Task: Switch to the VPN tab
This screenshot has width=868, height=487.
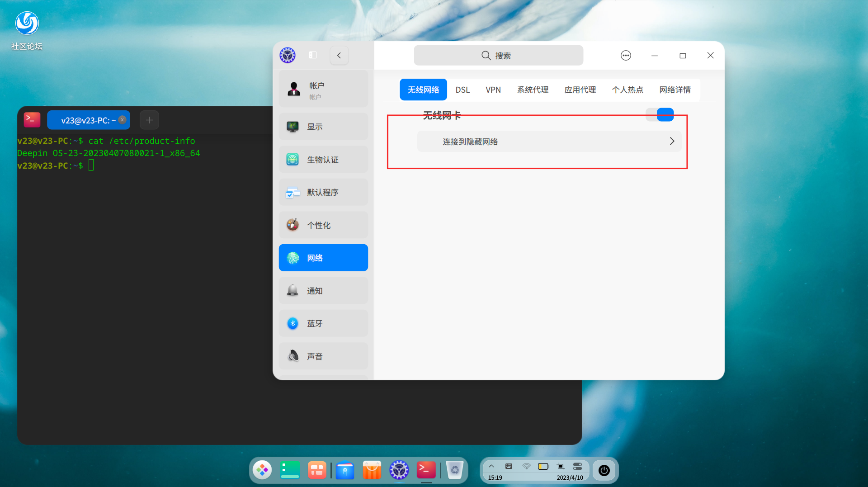Action: 493,90
